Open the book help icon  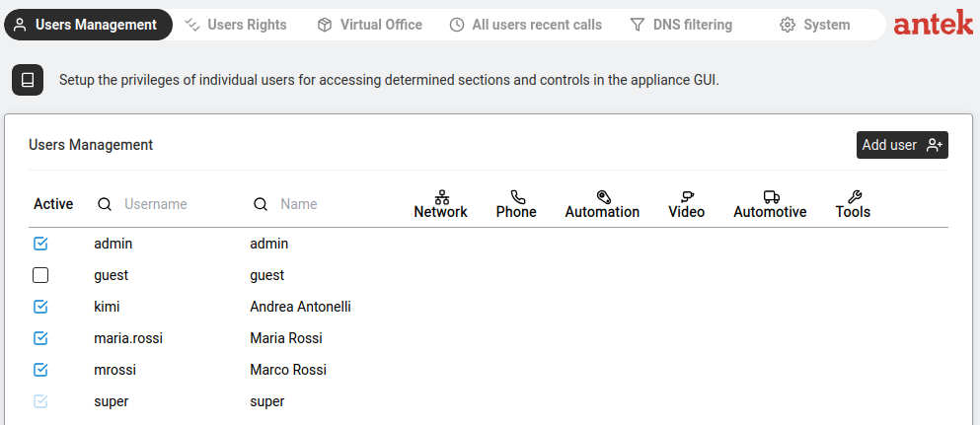[28, 80]
